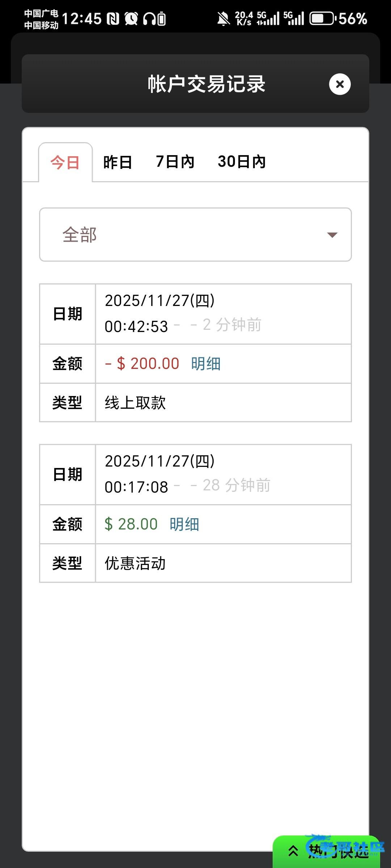Screen dimensions: 391x868
Task: Tap the double-chevron up icon
Action: 293,851
